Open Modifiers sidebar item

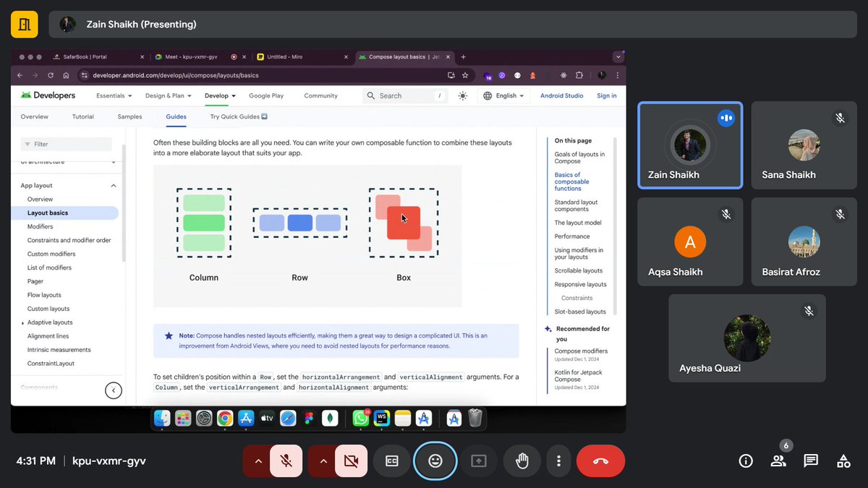coord(40,226)
